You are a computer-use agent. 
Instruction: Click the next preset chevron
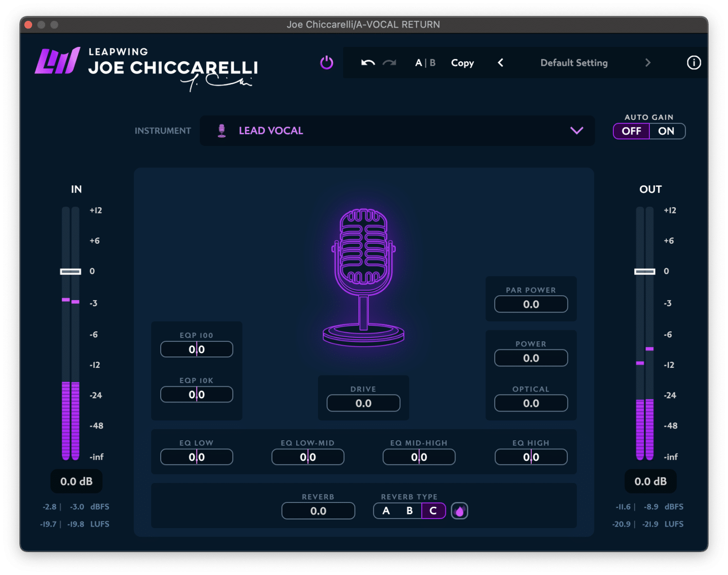click(x=648, y=63)
